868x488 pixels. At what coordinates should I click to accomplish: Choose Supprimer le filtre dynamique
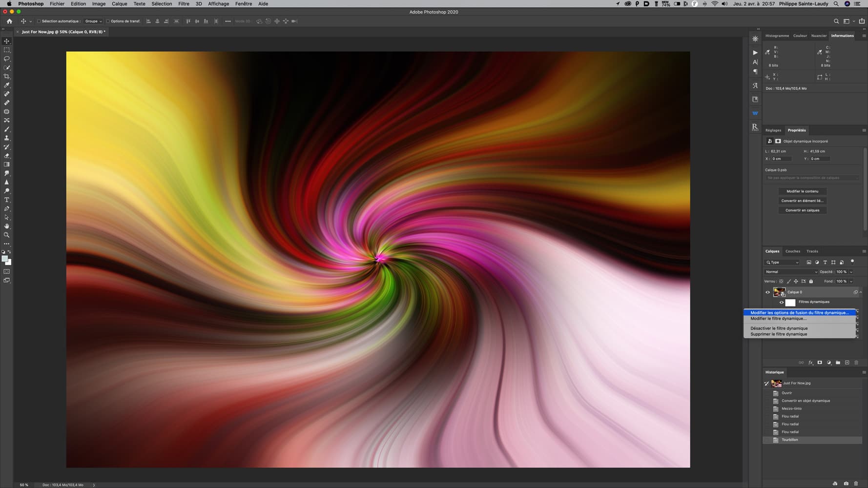tap(779, 334)
